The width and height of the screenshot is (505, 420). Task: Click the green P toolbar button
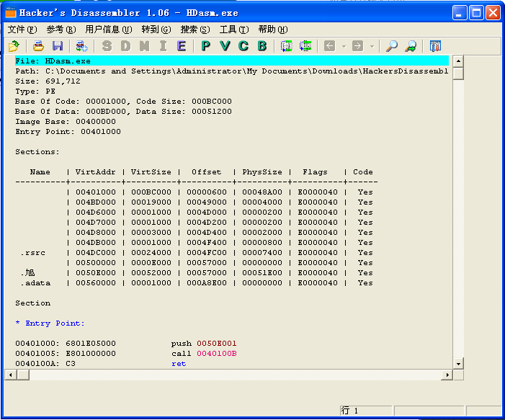206,46
